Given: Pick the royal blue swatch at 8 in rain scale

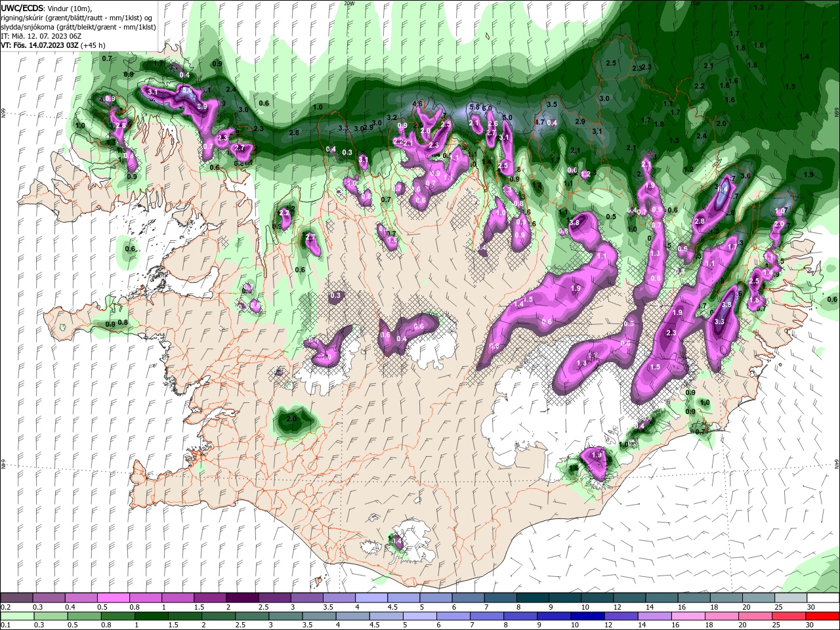Looking at the screenshot, I should click(x=520, y=617).
